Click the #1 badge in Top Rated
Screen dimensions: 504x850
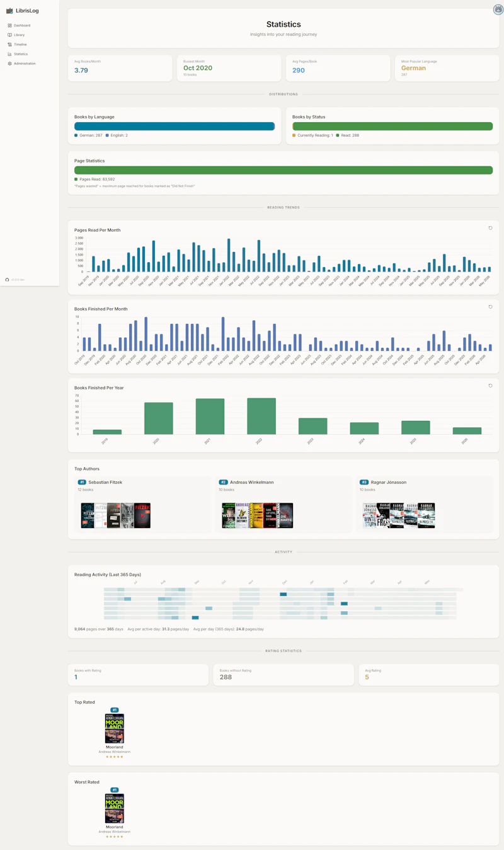pos(115,710)
